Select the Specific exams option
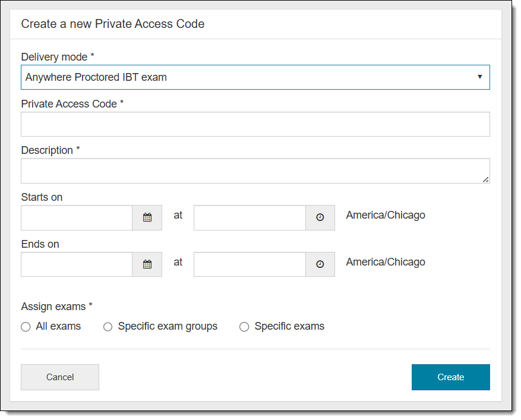Image resolution: width=521 pixels, height=420 pixels. (244, 327)
